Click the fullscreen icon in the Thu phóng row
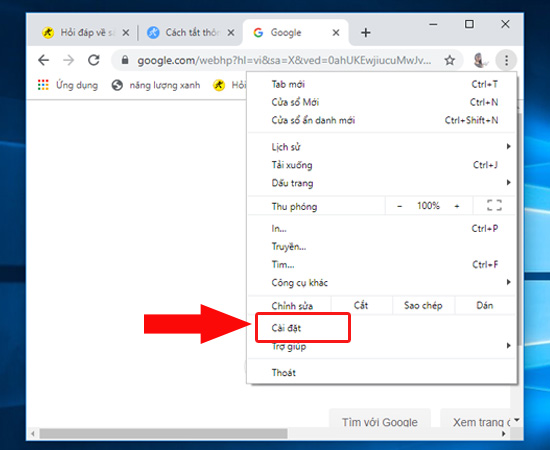Viewport: 550px width, 450px height. [x=494, y=205]
